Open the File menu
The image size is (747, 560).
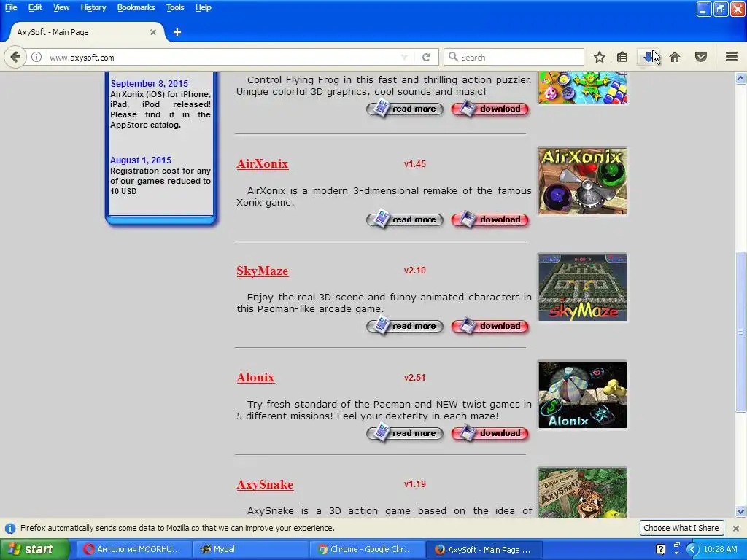[11, 7]
